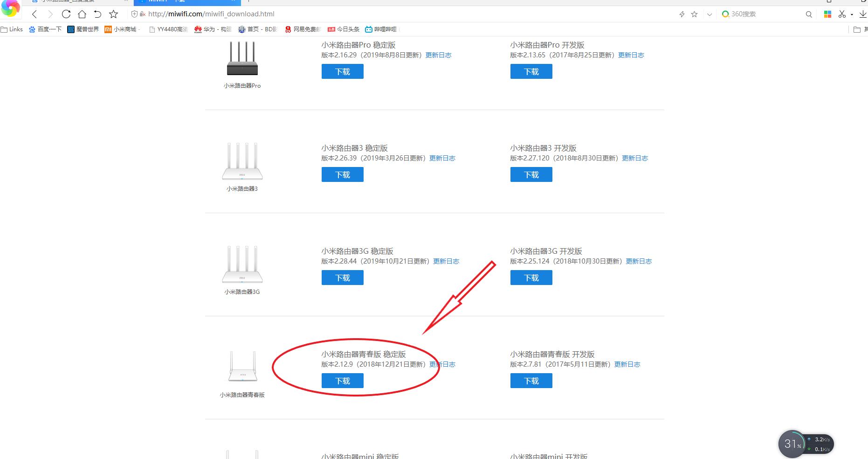
Task: Refresh the page with the reload icon
Action: tap(66, 14)
